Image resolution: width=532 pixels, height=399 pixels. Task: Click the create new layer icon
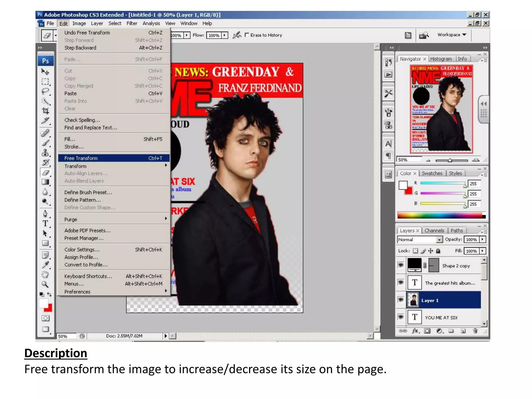[463, 331]
